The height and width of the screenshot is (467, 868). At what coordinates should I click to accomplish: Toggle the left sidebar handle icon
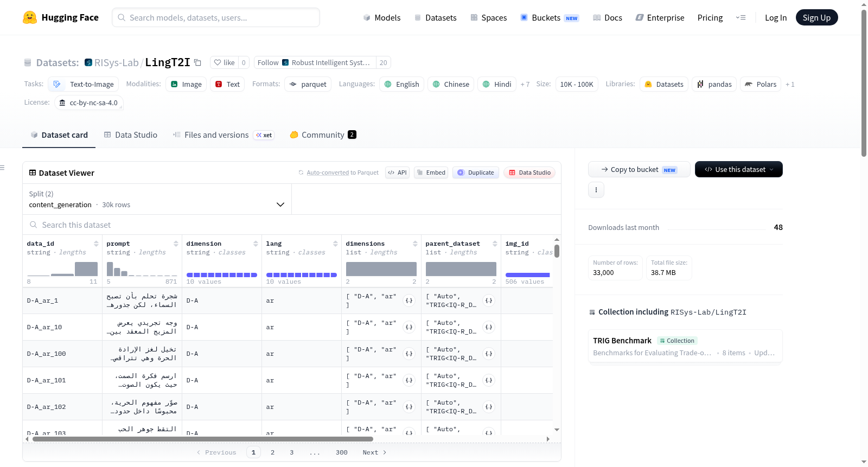[x=2, y=168]
